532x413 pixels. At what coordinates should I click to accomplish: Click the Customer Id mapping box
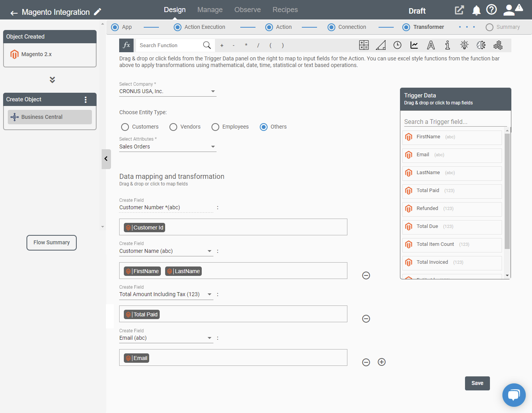233,227
